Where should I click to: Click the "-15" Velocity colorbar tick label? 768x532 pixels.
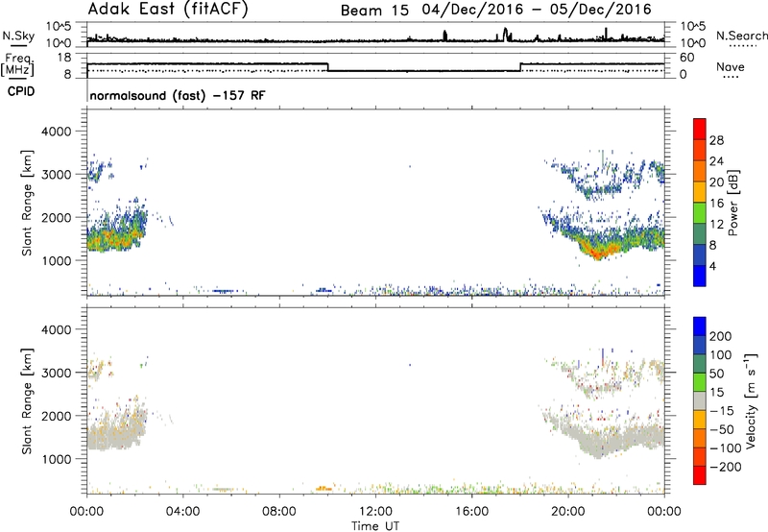[722, 410]
